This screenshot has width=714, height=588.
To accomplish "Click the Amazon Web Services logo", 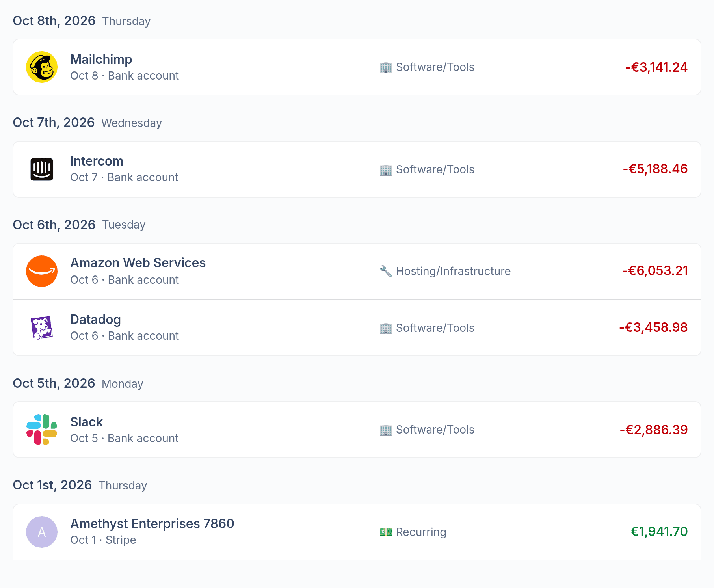I will (42, 271).
